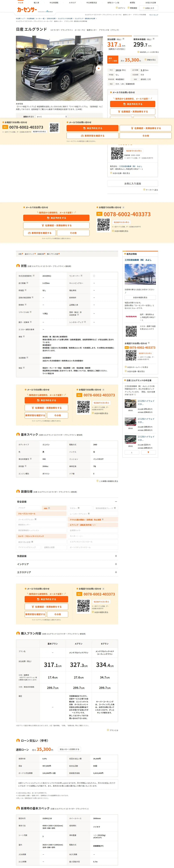The width and height of the screenshot is (174, 868).
Task: Click the help icon next to レンタカーアップ
Action: point(85,322)
